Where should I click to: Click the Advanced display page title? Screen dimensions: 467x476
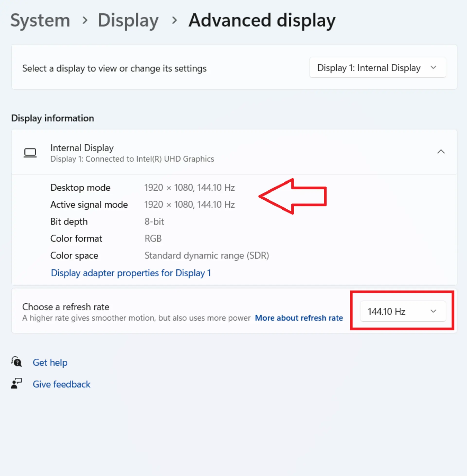tap(262, 21)
